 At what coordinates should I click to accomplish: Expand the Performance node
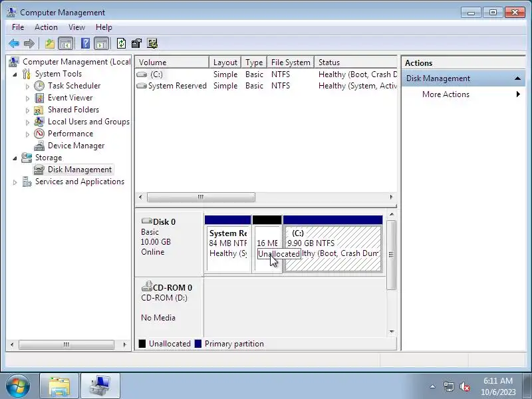point(27,134)
